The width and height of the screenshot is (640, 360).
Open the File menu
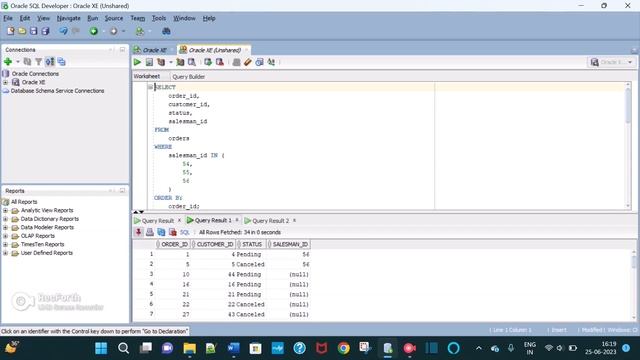[x=8, y=18]
